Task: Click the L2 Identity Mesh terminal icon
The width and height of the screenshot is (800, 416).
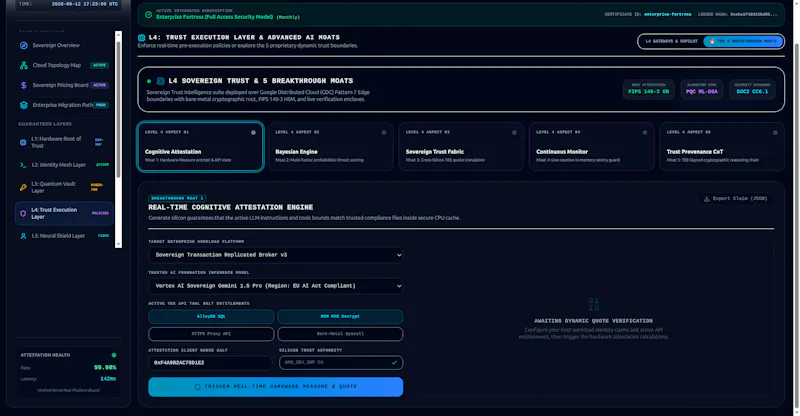Action: [23, 165]
